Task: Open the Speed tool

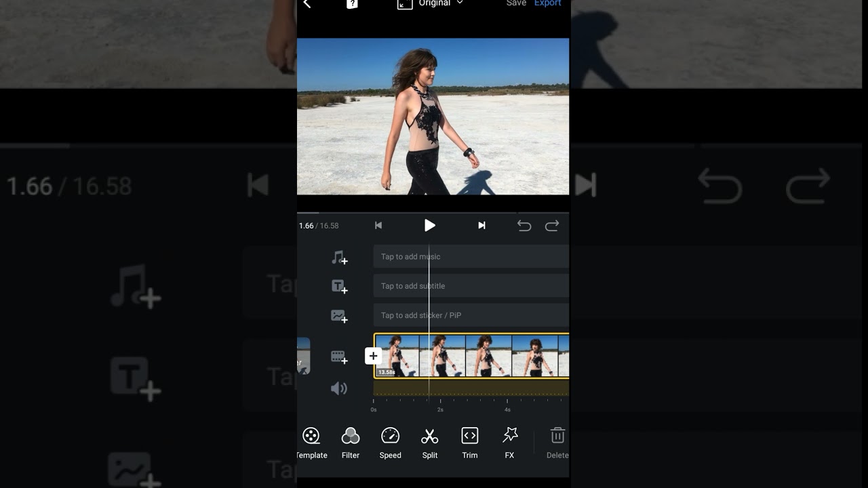Action: [x=390, y=443]
